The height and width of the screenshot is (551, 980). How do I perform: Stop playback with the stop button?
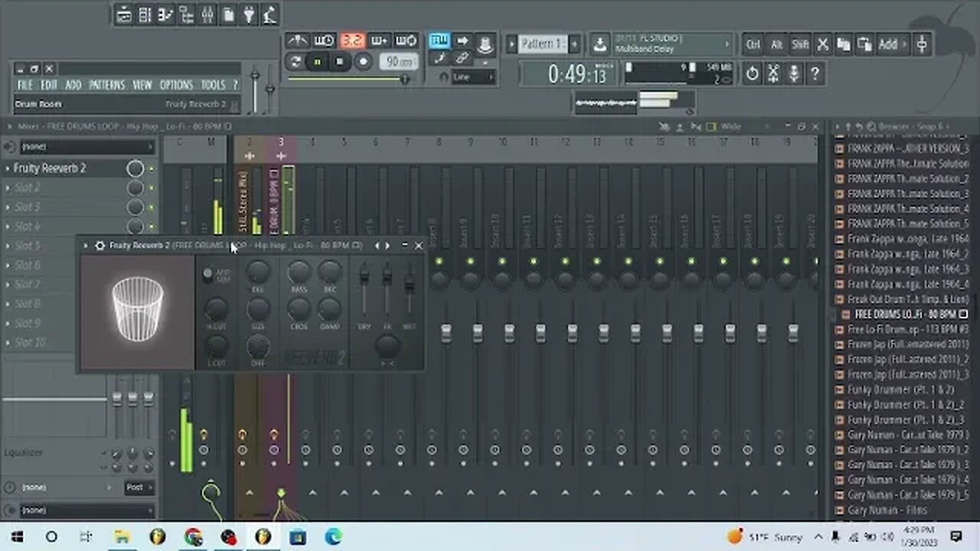[x=340, y=62]
